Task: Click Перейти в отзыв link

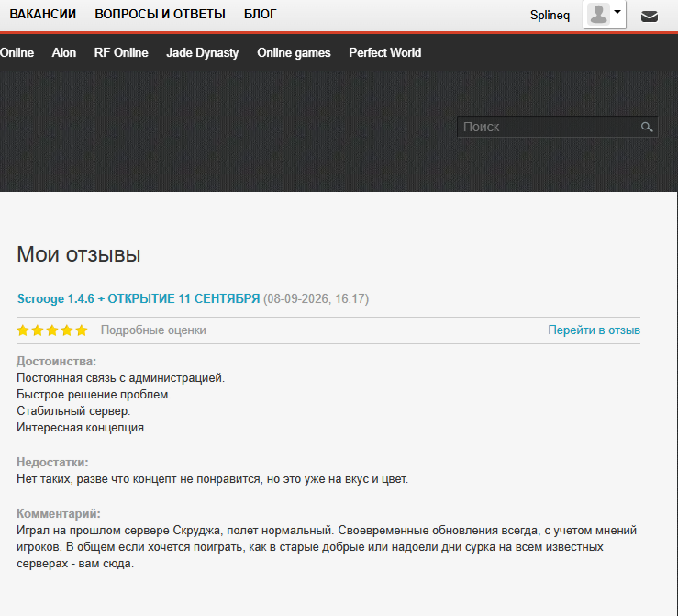Action: (x=595, y=330)
